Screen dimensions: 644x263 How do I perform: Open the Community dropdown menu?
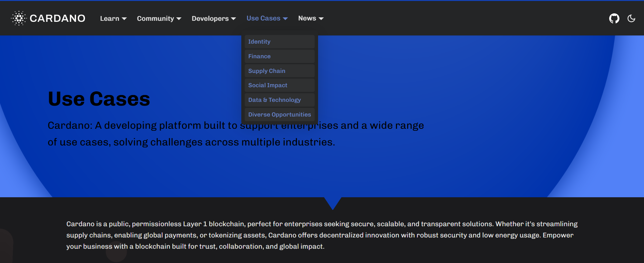click(156, 18)
